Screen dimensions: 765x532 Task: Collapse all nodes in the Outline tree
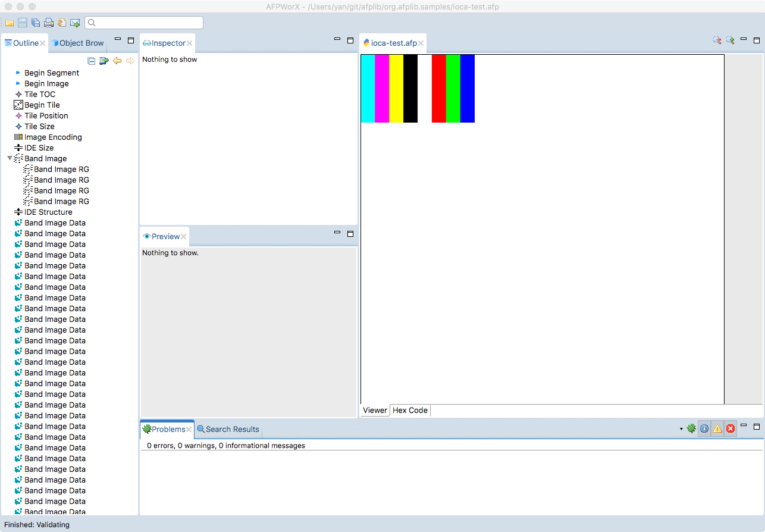point(91,60)
